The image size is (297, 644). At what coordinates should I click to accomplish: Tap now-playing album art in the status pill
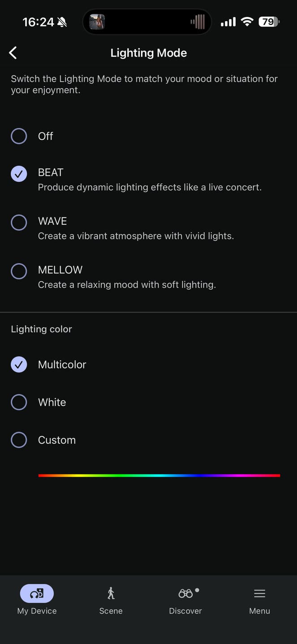97,21
